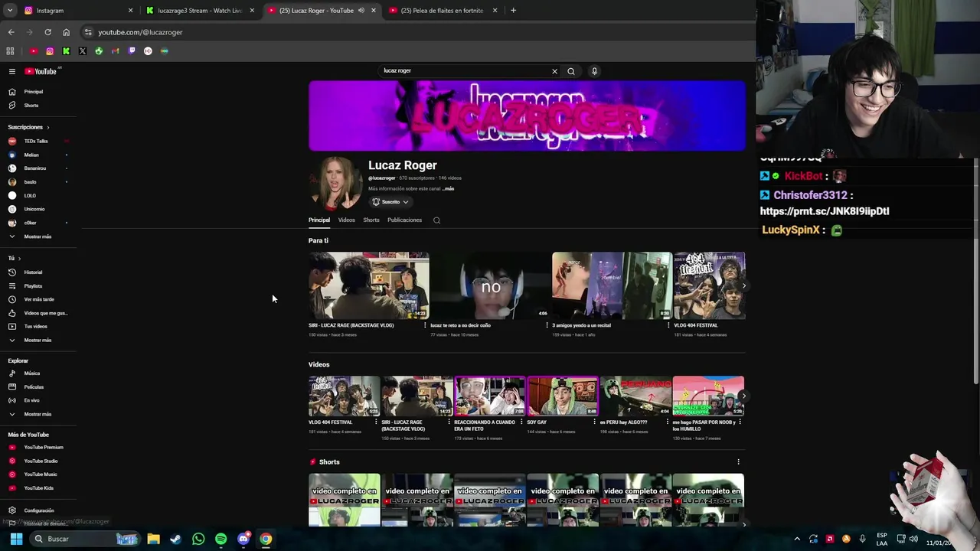980x551 pixels.
Task: Open a new browser tab with plus
Action: point(513,11)
